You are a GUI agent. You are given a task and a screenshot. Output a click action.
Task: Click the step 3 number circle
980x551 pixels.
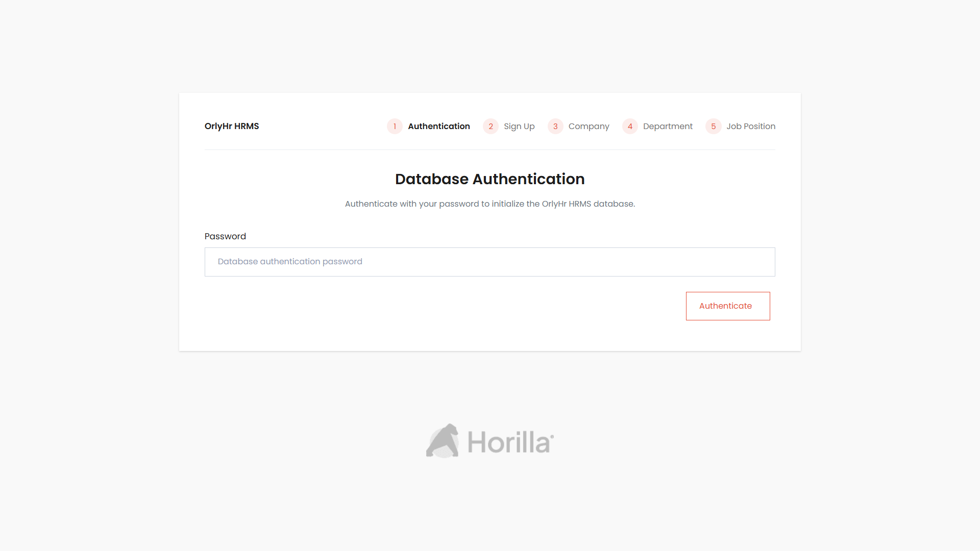click(555, 126)
